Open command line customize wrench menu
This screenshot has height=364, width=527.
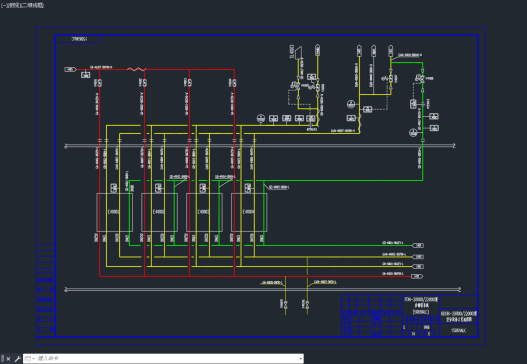[x=17, y=359]
